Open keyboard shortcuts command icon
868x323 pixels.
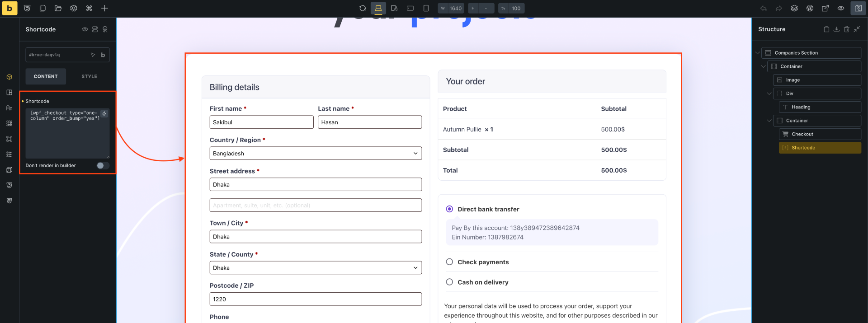[x=89, y=8]
